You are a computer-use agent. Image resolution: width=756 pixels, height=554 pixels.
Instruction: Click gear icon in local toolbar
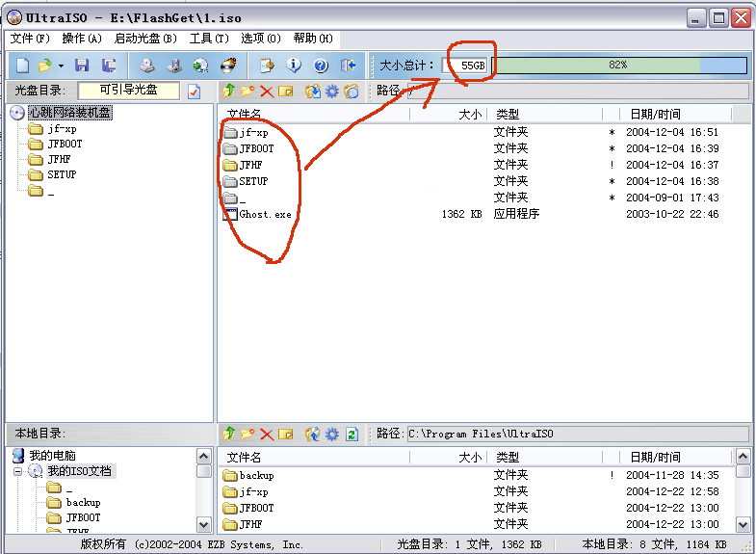tap(331, 434)
